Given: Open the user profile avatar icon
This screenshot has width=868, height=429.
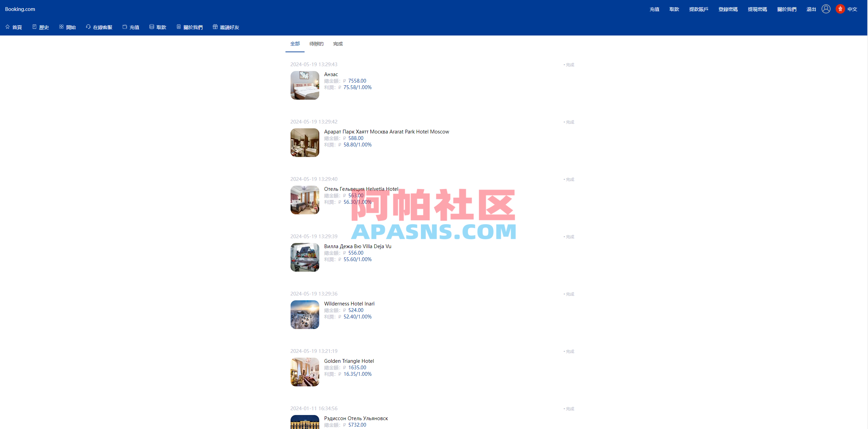Looking at the screenshot, I should 826,9.
